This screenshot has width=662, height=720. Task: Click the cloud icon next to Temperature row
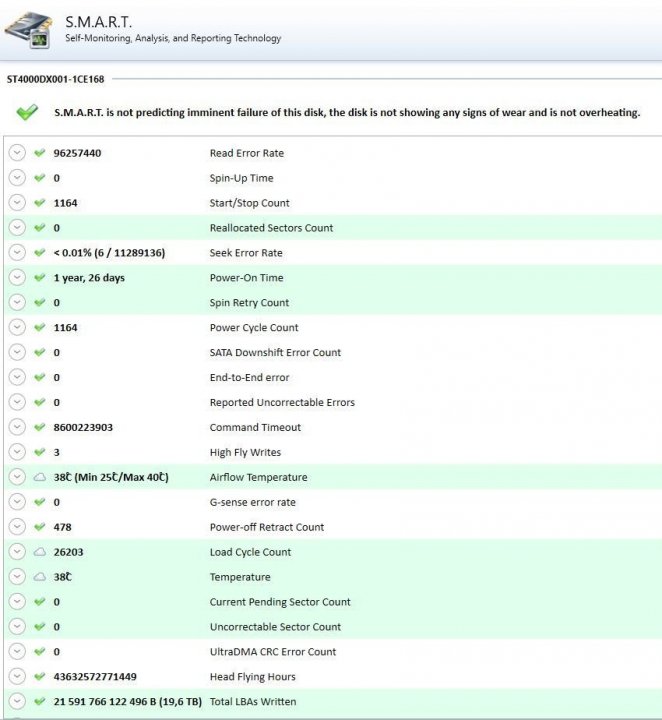(x=40, y=577)
